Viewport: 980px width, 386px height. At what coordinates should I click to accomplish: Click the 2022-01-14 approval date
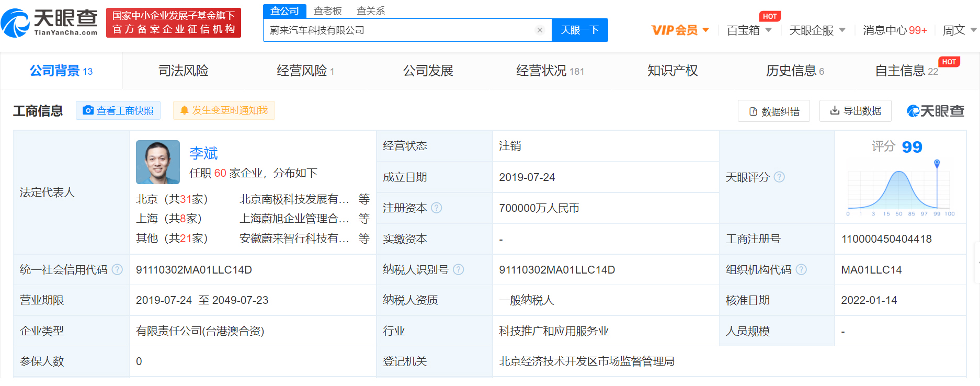[869, 300]
